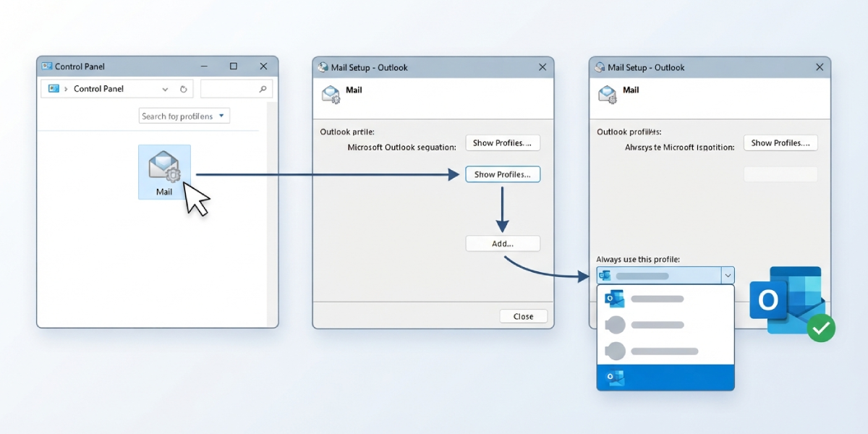Close the Control Panel window

[x=263, y=66]
